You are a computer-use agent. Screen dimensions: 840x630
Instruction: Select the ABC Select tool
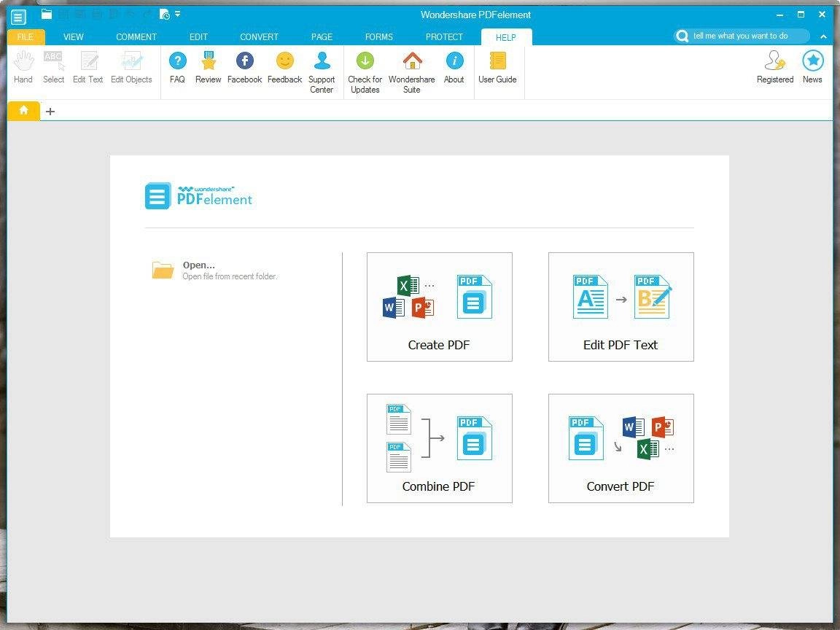53,68
